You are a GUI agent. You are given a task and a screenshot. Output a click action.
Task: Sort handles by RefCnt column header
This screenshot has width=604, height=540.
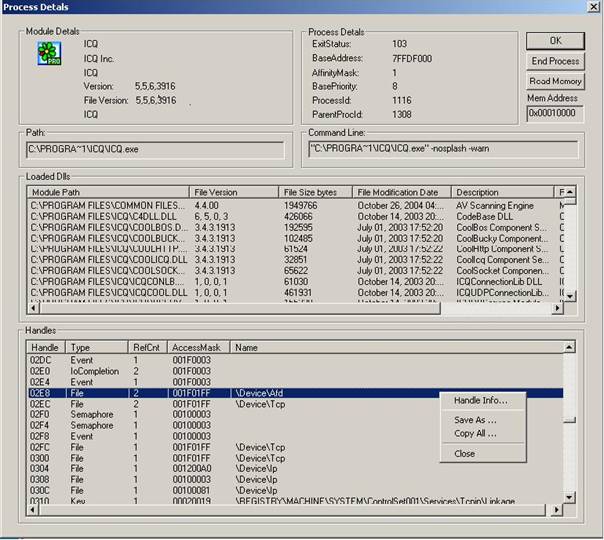148,347
